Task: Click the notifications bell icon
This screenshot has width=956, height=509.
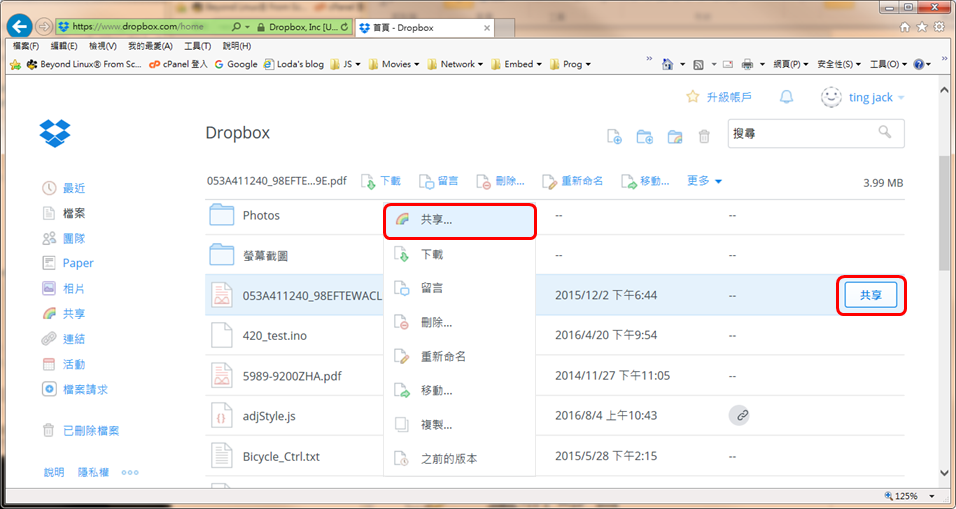Action: pos(787,97)
